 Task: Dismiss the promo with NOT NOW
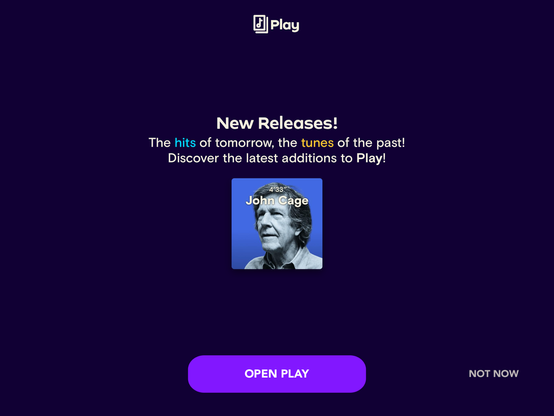tap(494, 374)
